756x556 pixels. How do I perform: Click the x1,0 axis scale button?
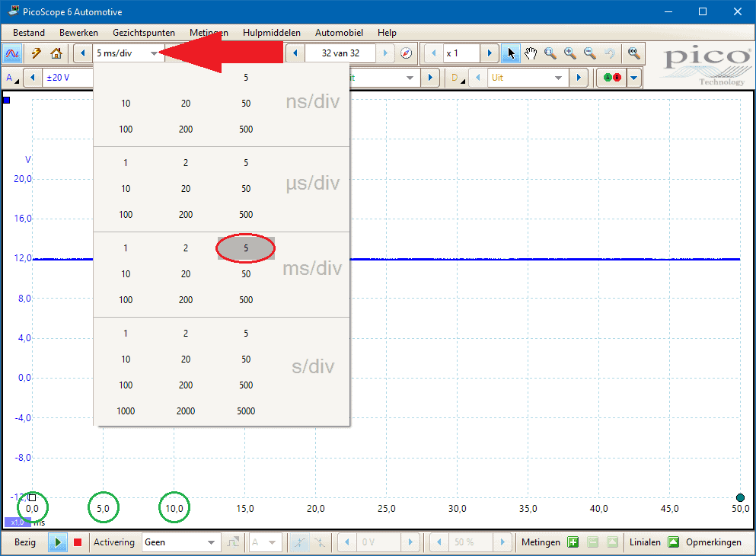coord(18,522)
